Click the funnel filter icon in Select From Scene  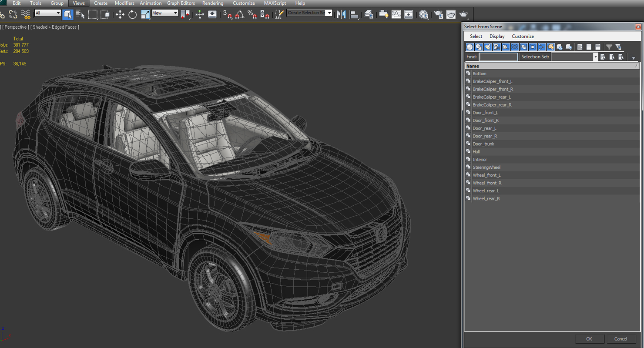609,47
